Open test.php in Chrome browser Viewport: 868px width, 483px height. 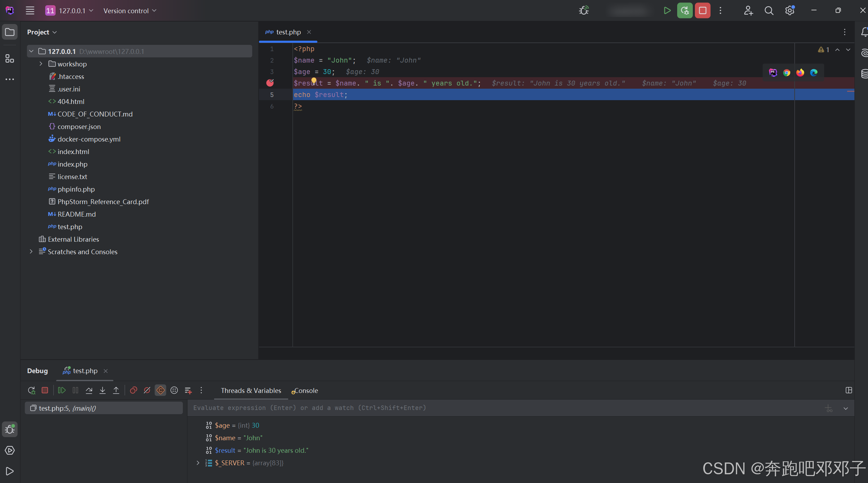(x=787, y=72)
